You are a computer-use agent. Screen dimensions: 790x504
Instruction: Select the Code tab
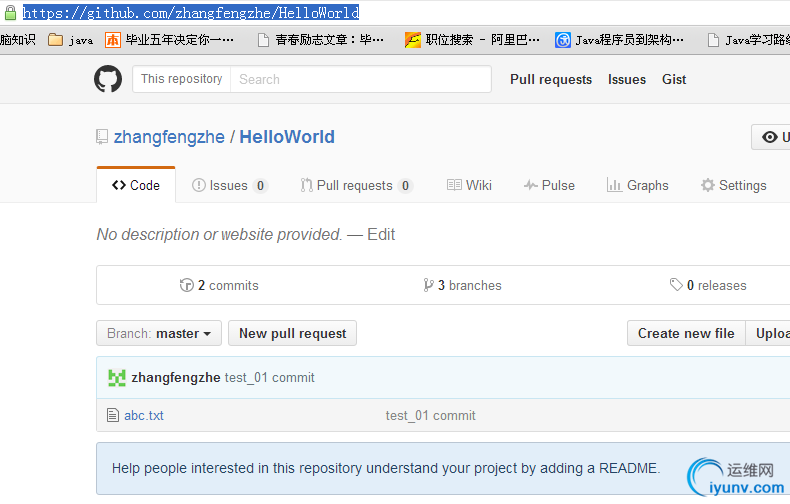(136, 185)
